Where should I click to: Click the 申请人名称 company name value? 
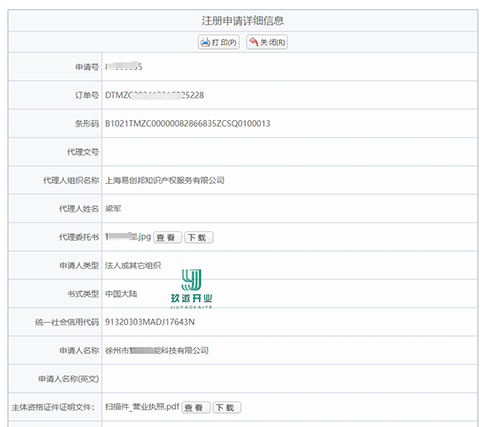pyautogui.click(x=157, y=350)
